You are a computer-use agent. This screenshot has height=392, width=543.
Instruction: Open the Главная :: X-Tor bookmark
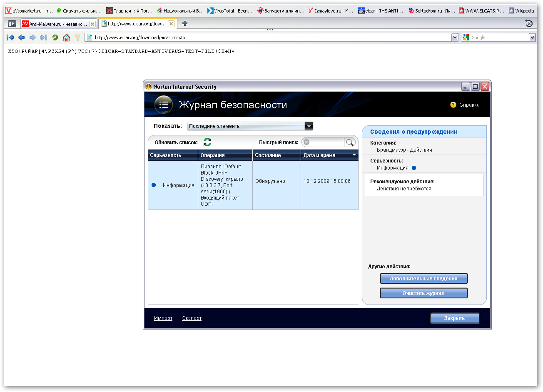[129, 11]
